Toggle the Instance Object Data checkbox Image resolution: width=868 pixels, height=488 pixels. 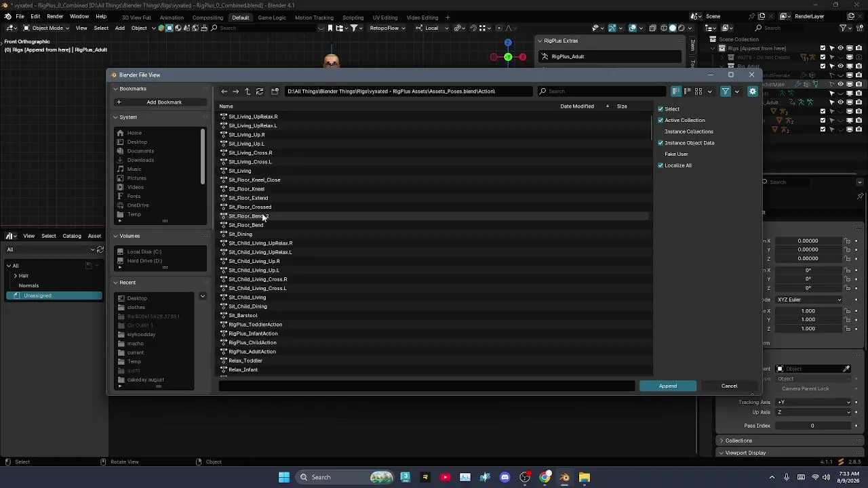click(660, 143)
